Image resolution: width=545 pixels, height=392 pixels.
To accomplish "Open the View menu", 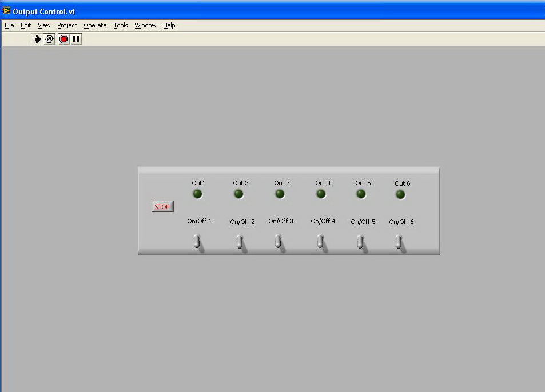I will click(44, 25).
